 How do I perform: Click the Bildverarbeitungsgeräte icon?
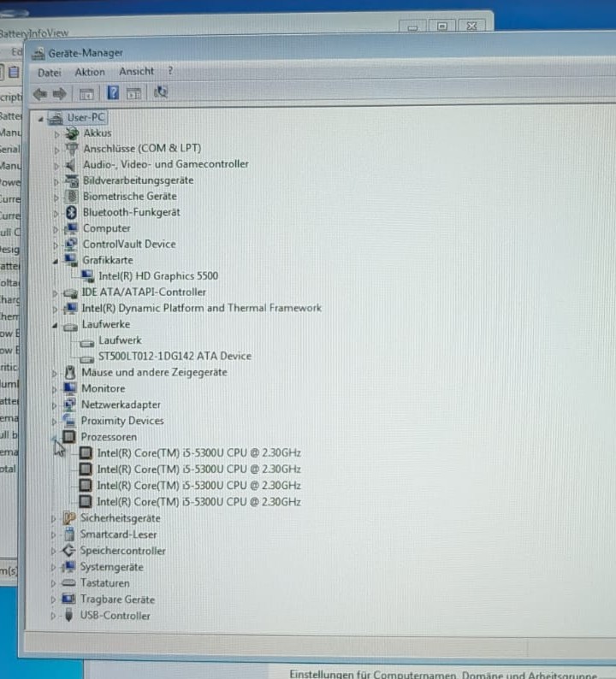72,180
